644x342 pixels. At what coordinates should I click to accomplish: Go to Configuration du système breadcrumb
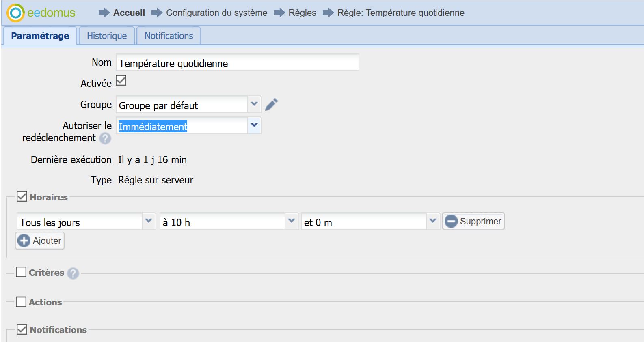(x=216, y=13)
